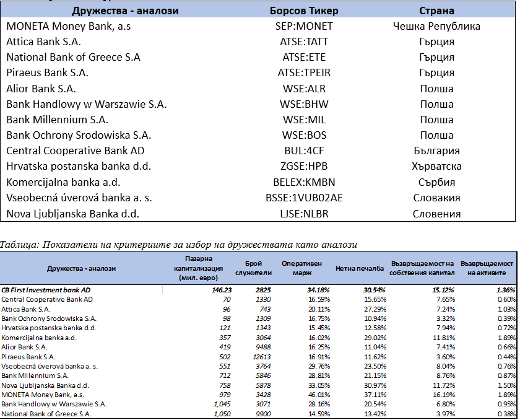The image size is (520, 420).
Task: Click the 'BELEX:KMBN' ticker cell
Action: pos(303,183)
